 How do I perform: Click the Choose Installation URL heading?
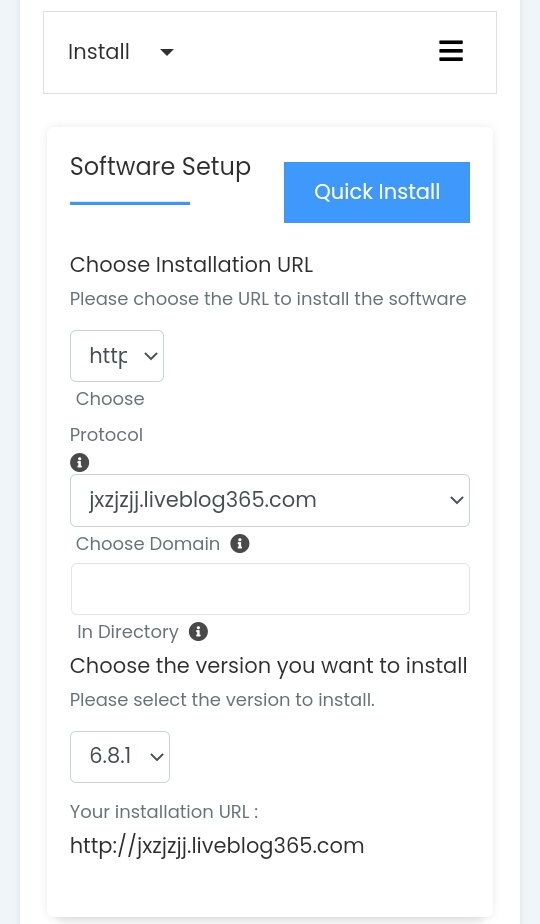(191, 265)
